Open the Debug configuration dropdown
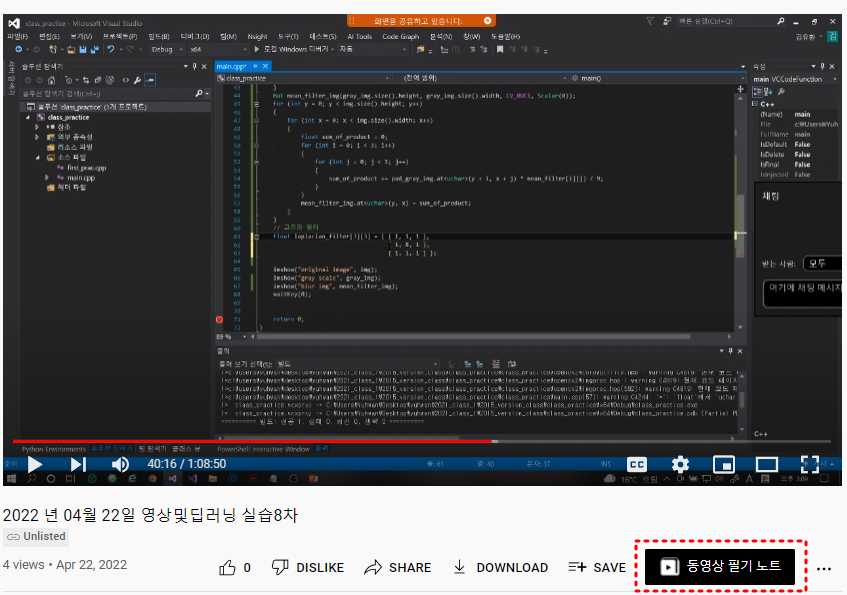847x595 pixels. pos(166,49)
